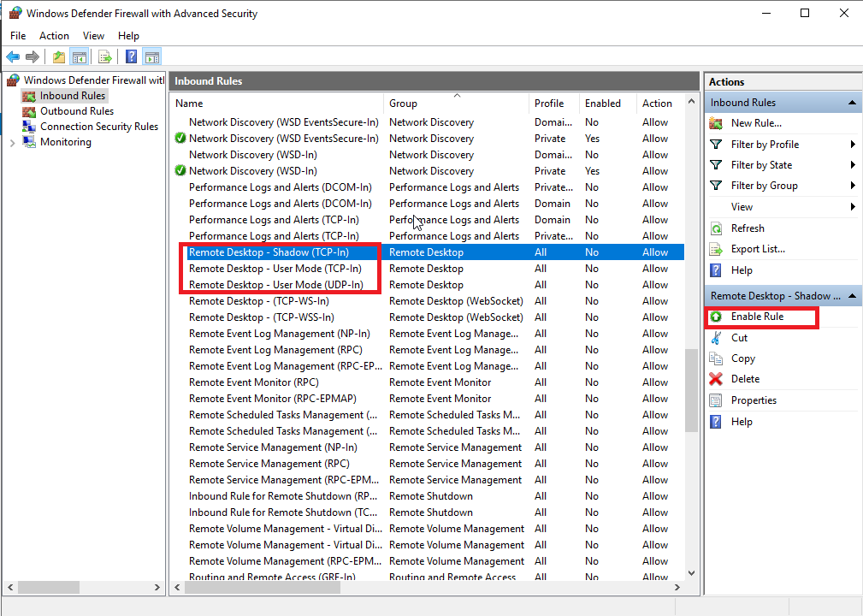Screen dimensions: 863x616
Task: Click rules list horizontal scrollbar right arrow
Action: click(x=677, y=588)
